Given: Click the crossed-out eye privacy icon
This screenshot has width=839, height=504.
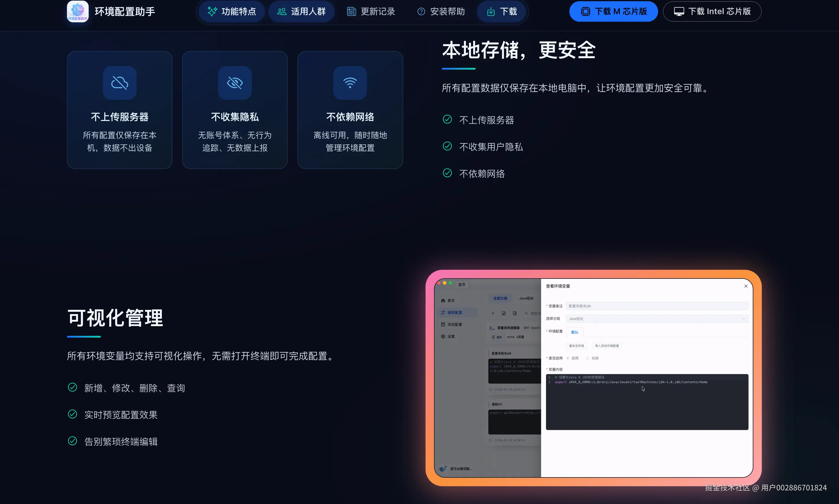Looking at the screenshot, I should pos(235,83).
